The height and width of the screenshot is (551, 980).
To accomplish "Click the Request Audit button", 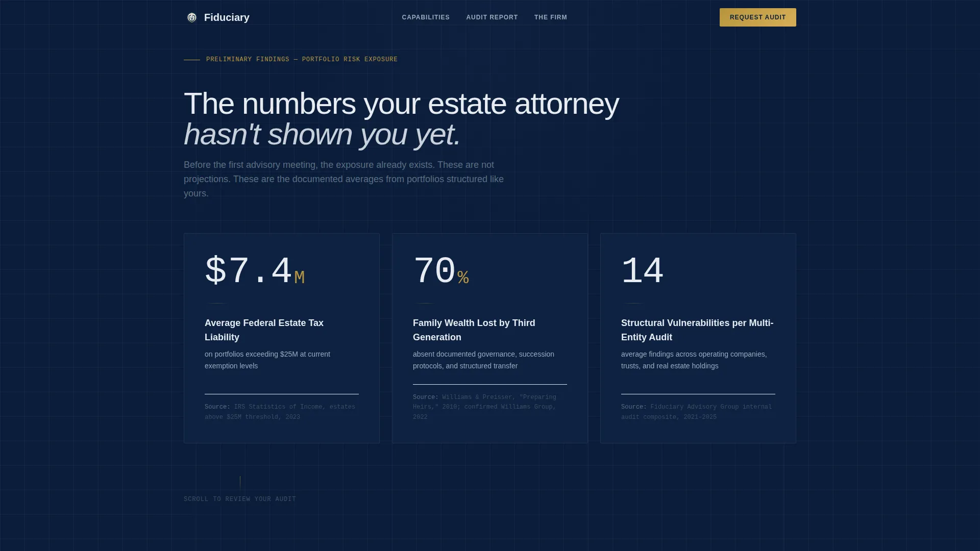I will click(x=758, y=17).
